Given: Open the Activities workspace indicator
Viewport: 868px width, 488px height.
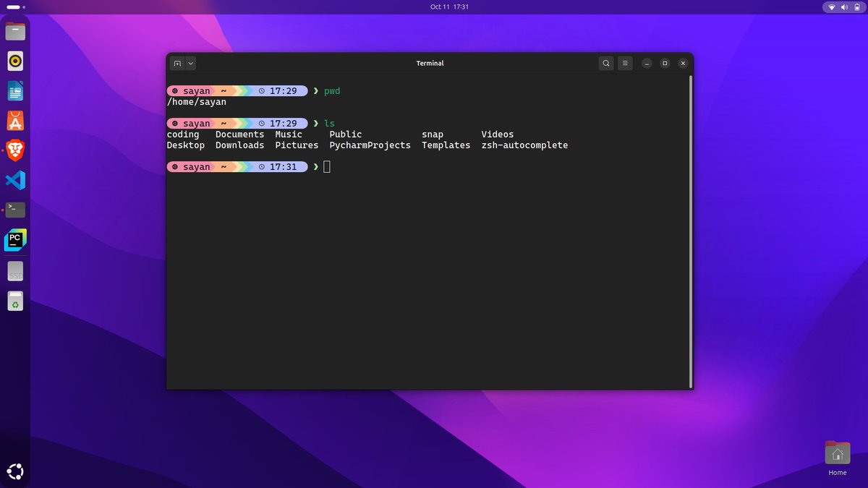Looking at the screenshot, I should (x=17, y=7).
